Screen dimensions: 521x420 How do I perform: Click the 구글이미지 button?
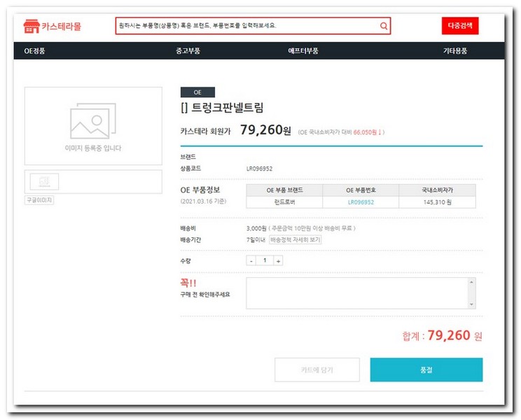click(39, 200)
